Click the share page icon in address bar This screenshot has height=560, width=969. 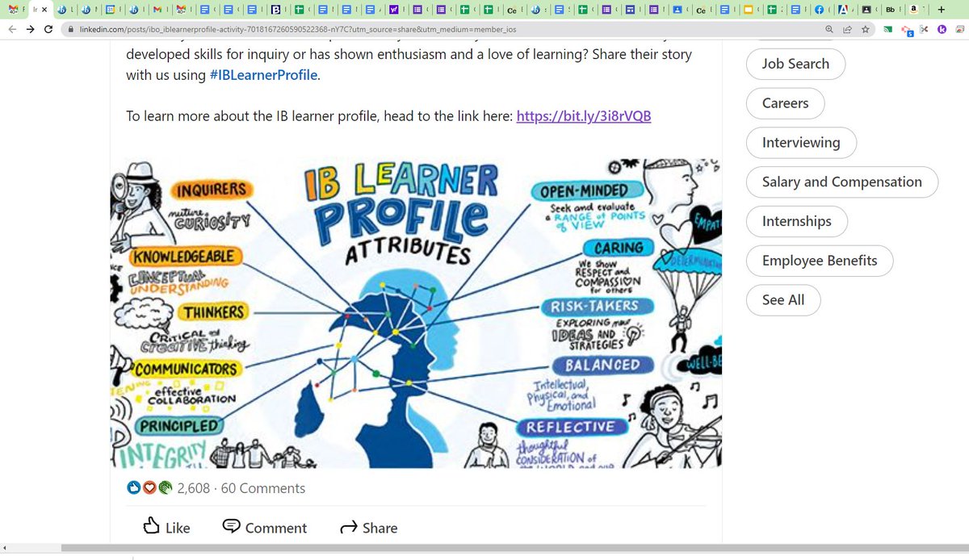point(847,28)
